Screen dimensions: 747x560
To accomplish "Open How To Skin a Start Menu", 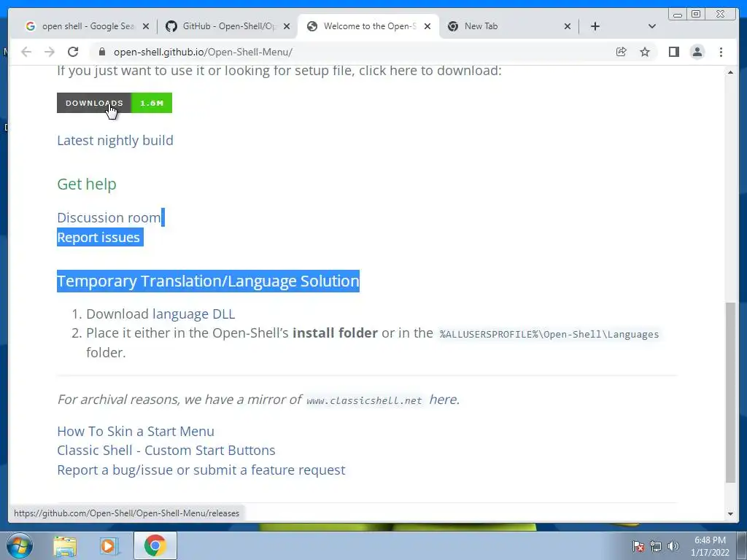I will tap(136, 432).
